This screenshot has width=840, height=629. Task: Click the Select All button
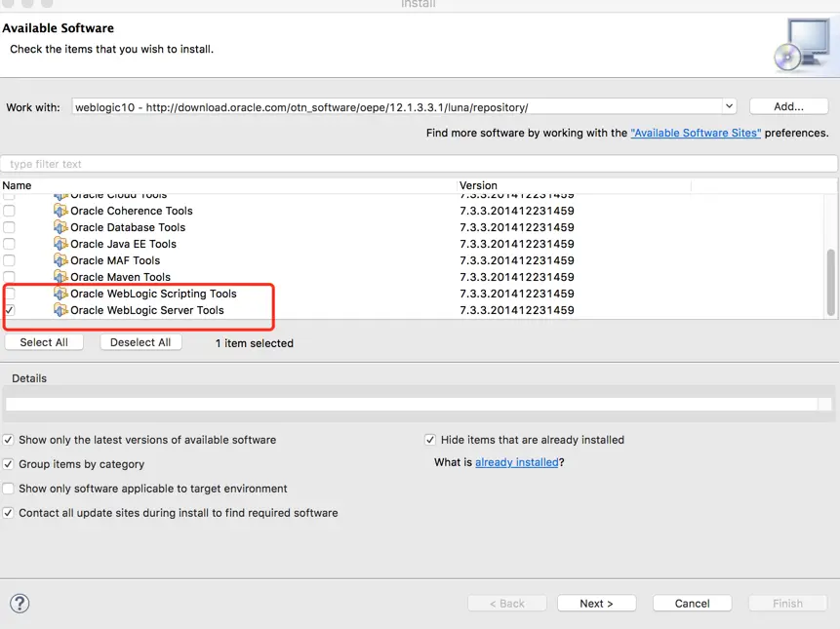point(44,342)
